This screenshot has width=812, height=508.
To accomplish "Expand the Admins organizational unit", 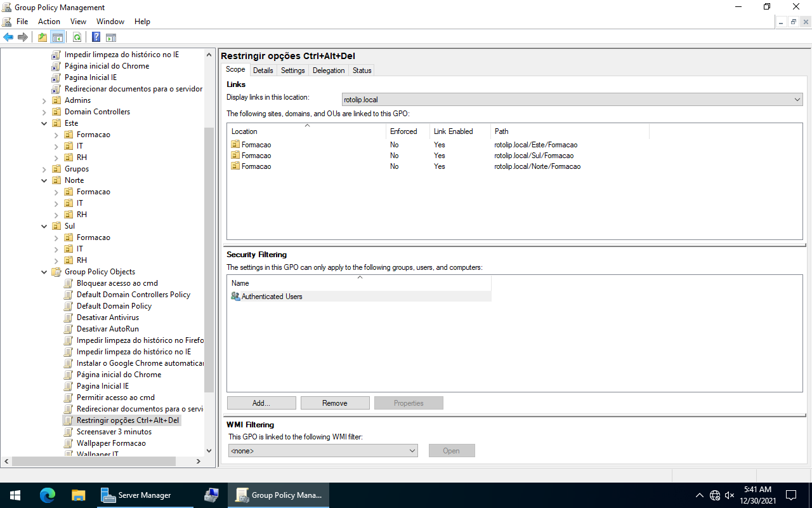I will tap(44, 100).
